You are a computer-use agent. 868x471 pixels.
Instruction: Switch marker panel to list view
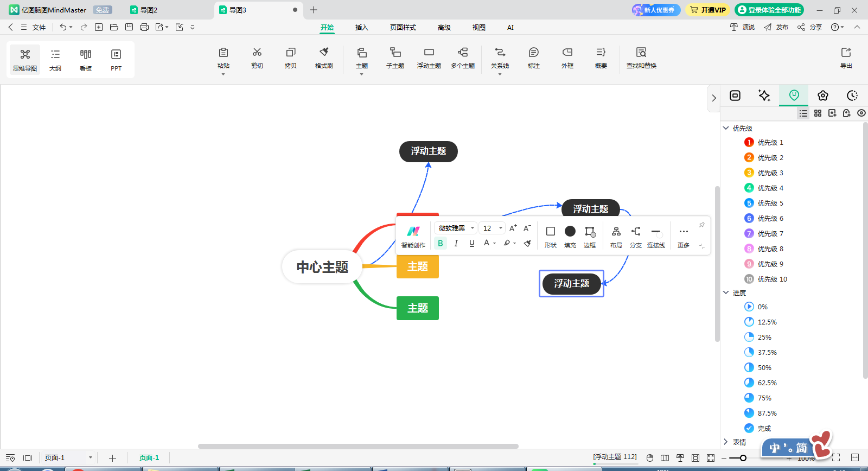803,113
